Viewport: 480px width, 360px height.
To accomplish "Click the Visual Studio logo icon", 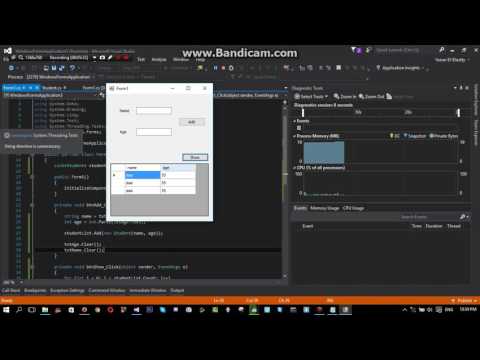I will (8, 51).
